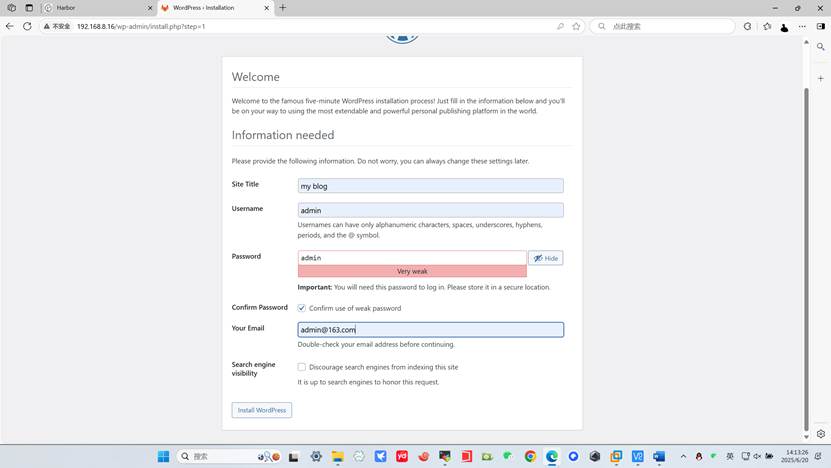This screenshot has height=468, width=831.
Task: Click the Information needed heading
Action: 283,135
